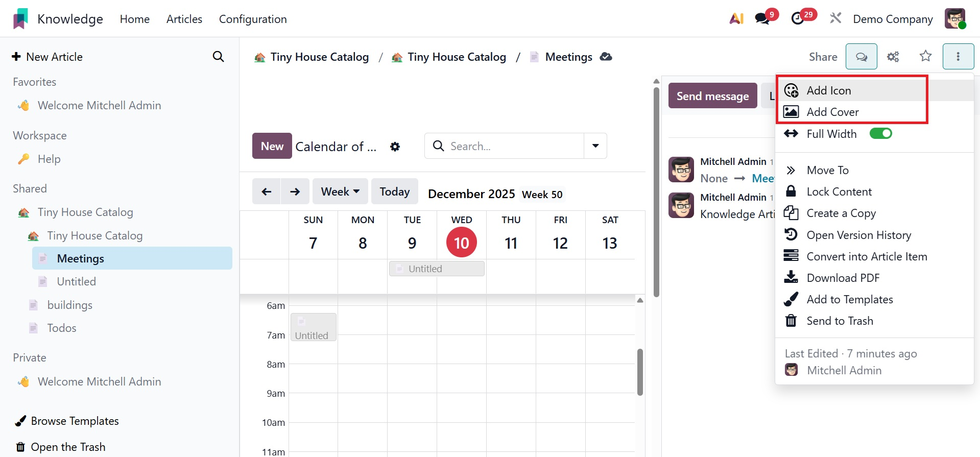
Task: Open calendar view settings gear
Action: pyautogui.click(x=395, y=147)
